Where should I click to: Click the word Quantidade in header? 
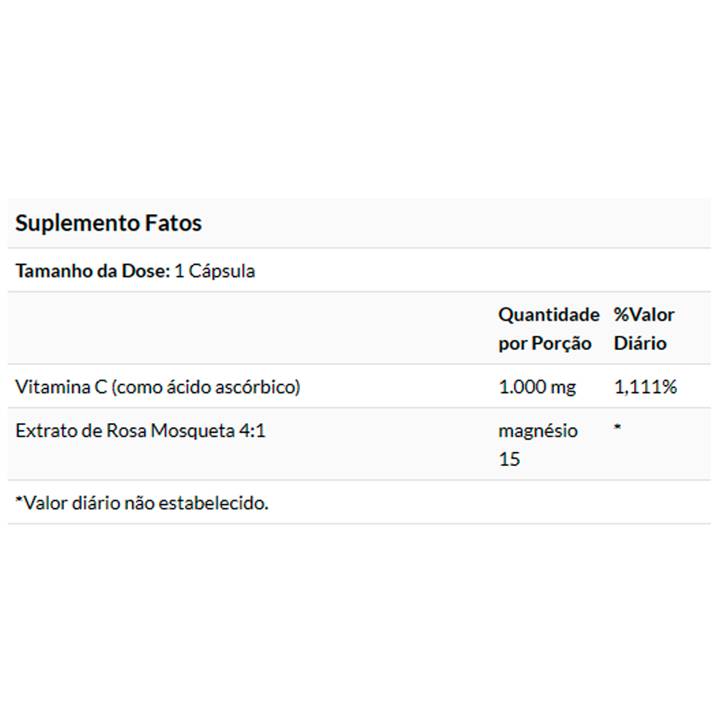coord(549,314)
